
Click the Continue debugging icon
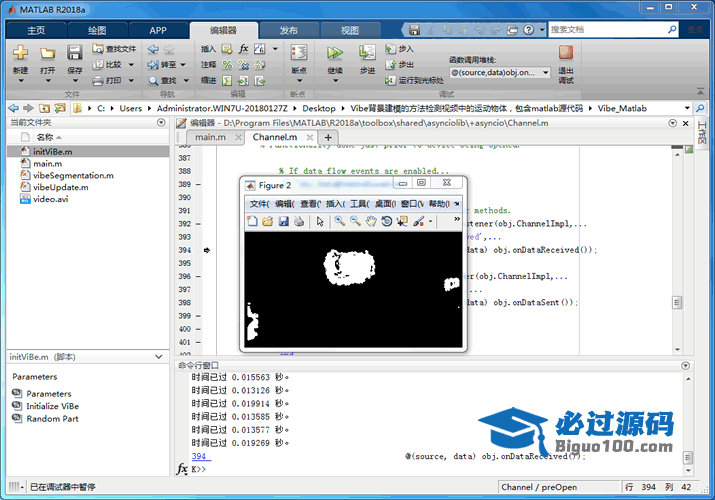point(335,53)
